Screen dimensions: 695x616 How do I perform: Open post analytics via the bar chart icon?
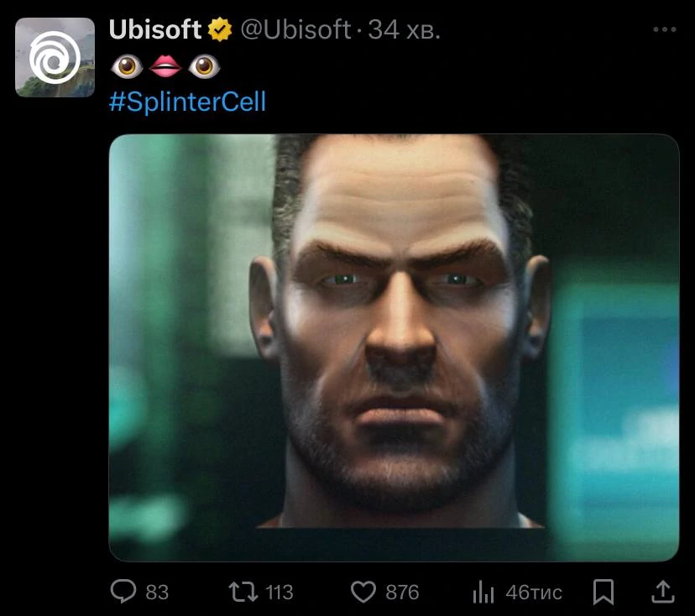[x=485, y=592]
